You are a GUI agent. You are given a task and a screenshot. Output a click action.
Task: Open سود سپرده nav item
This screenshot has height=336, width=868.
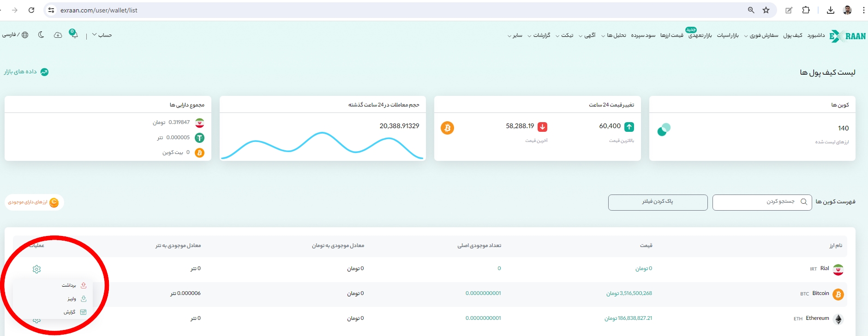tap(643, 35)
